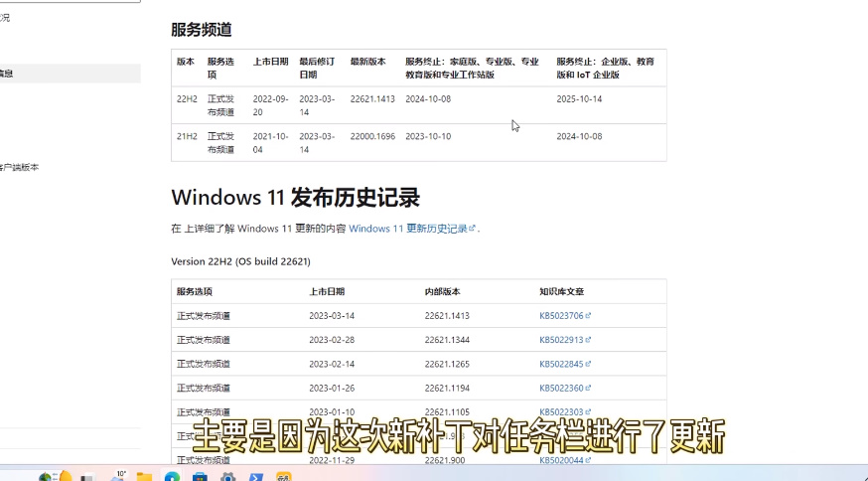Open the PowerShell icon in the taskbar
Viewport: 868px width, 481px height.
click(x=256, y=478)
